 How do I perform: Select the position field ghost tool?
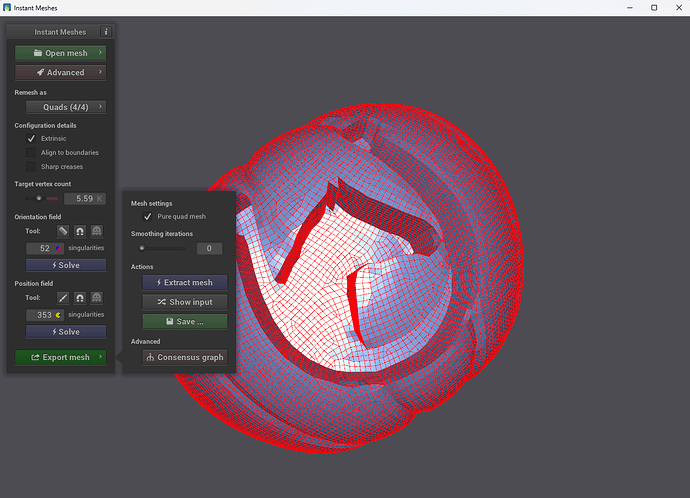(96, 298)
